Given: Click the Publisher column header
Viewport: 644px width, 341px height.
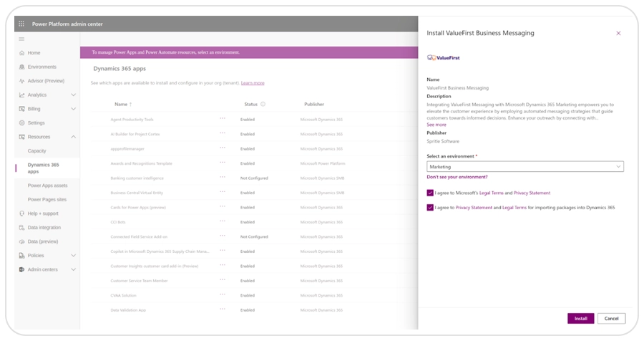Looking at the screenshot, I should pos(314,105).
